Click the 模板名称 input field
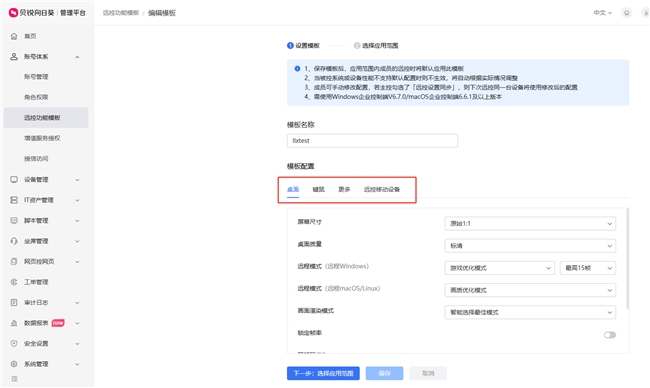The width and height of the screenshot is (650, 388). point(372,141)
